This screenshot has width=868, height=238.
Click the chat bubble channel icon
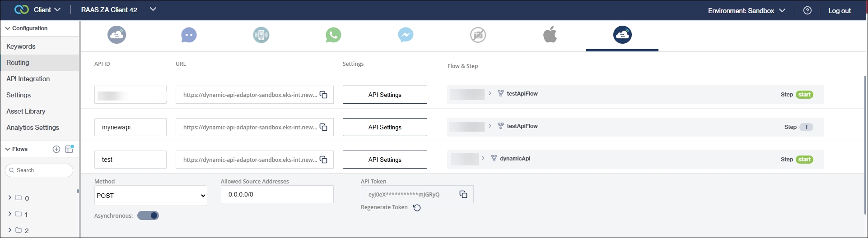[189, 35]
